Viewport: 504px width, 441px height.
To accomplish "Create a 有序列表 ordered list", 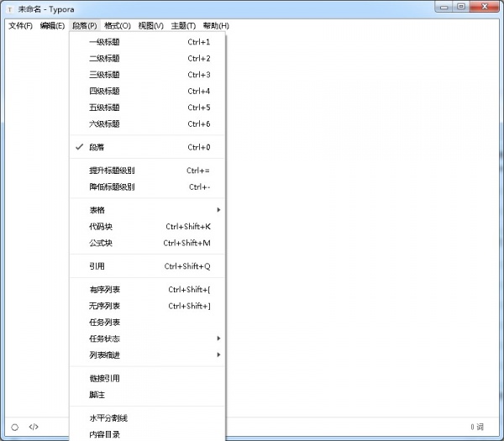I will 104,290.
